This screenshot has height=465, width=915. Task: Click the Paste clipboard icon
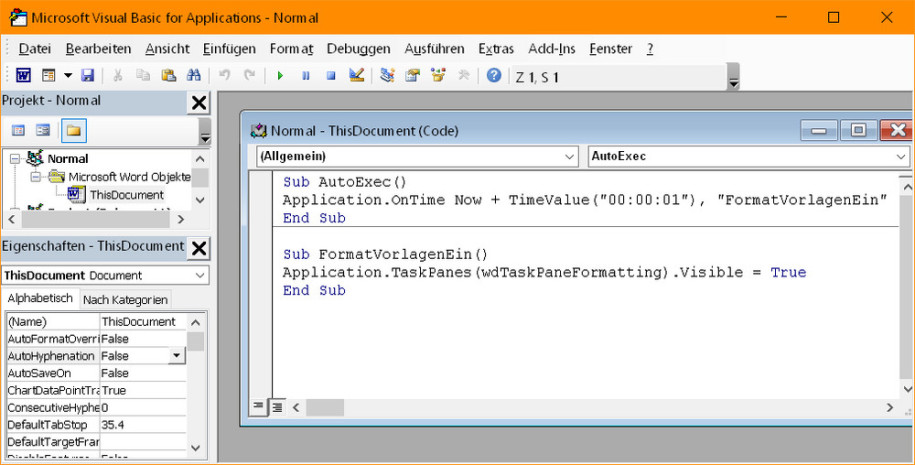(169, 75)
